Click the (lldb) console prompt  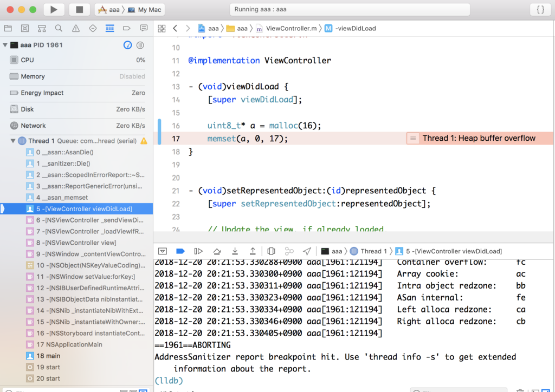point(169,381)
